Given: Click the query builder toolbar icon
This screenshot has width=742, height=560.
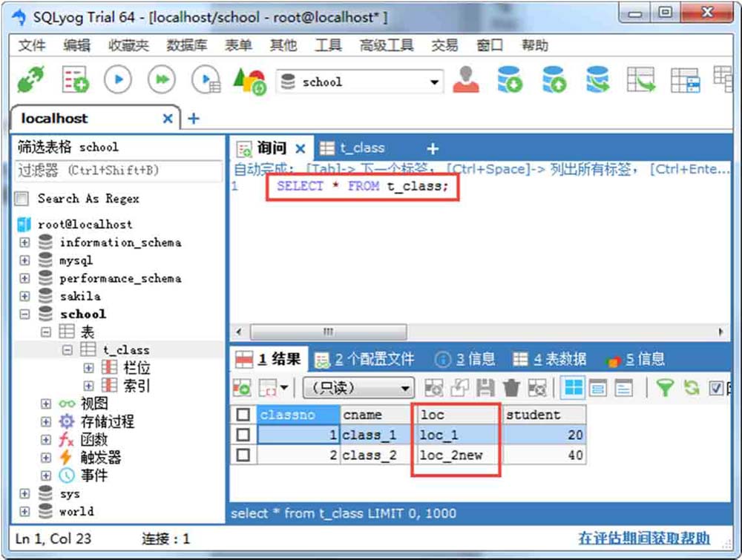Looking at the screenshot, I should pos(641,79).
